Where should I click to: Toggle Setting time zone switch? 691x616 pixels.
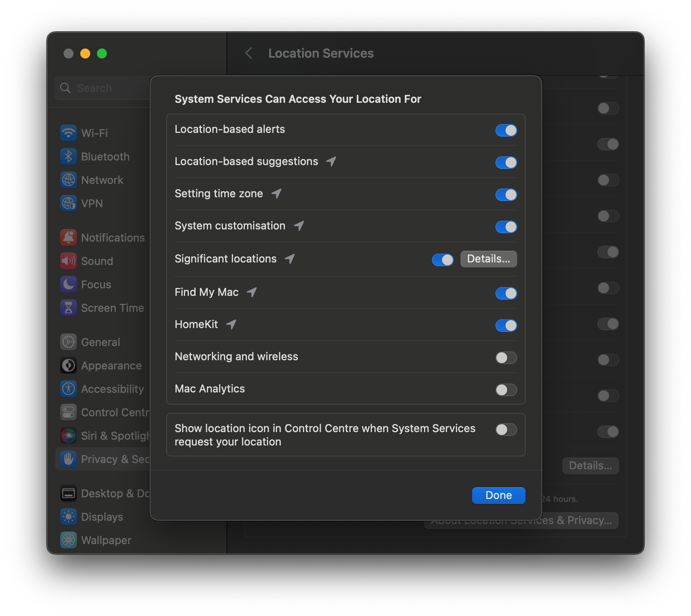coord(506,195)
